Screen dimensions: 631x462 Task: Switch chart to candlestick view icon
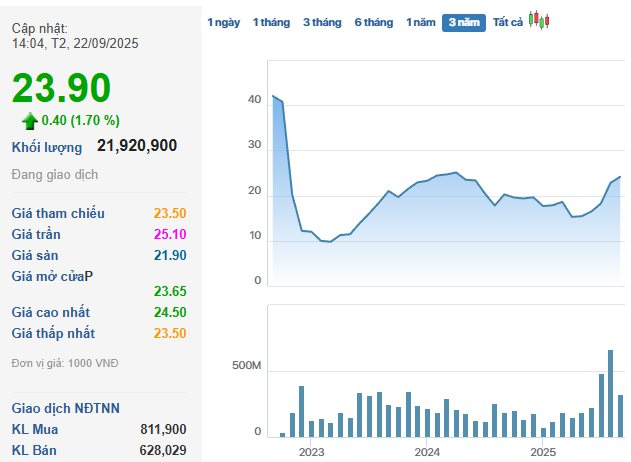click(540, 20)
